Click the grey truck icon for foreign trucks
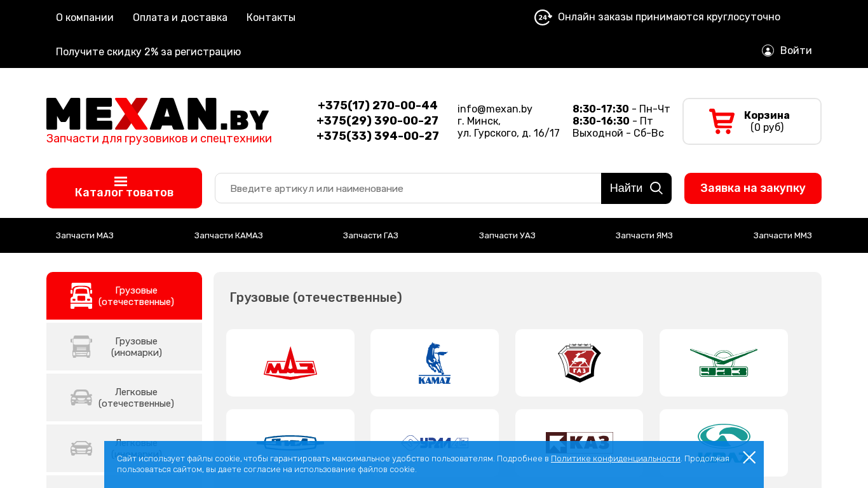Screen dimensions: 868x488 coord(81,347)
